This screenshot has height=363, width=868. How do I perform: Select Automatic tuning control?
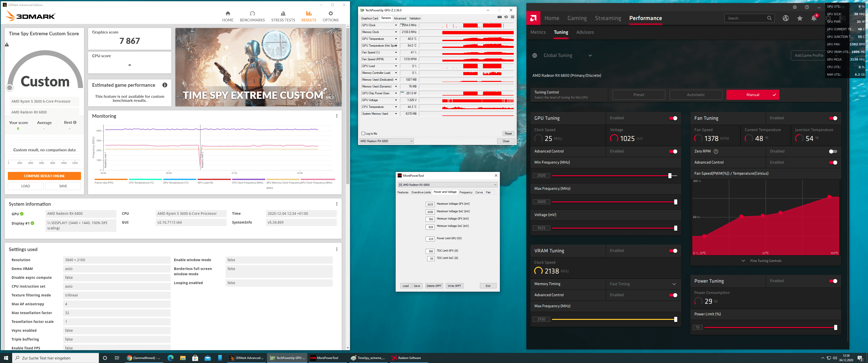point(695,95)
